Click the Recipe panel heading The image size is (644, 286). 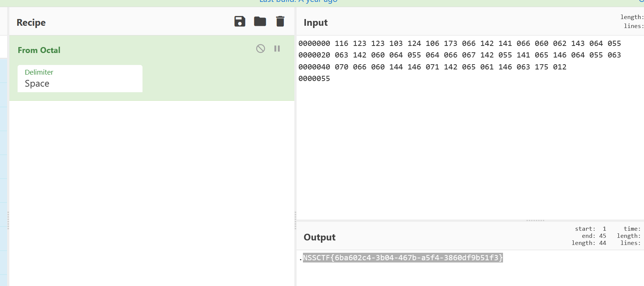[31, 22]
